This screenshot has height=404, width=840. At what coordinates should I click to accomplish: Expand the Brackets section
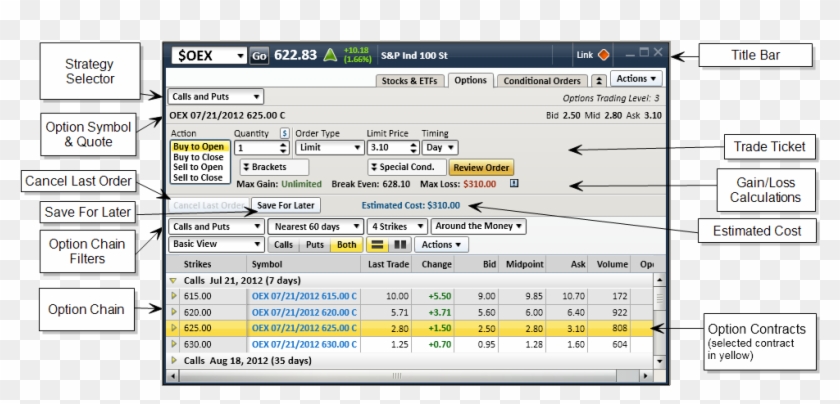pyautogui.click(x=274, y=167)
